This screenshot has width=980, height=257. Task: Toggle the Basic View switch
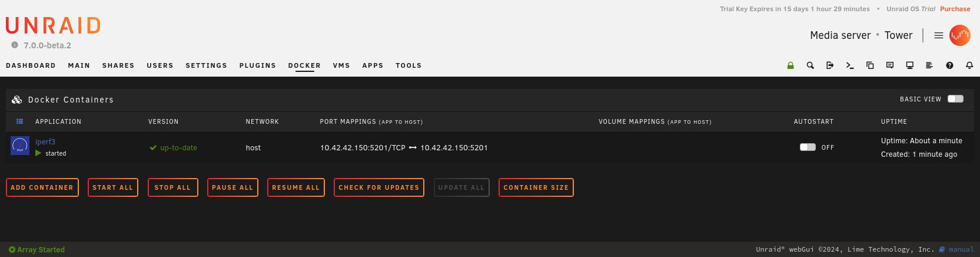(x=956, y=99)
